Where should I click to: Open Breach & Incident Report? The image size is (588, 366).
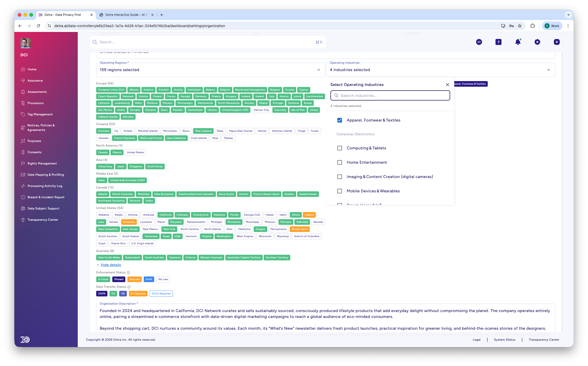click(46, 197)
